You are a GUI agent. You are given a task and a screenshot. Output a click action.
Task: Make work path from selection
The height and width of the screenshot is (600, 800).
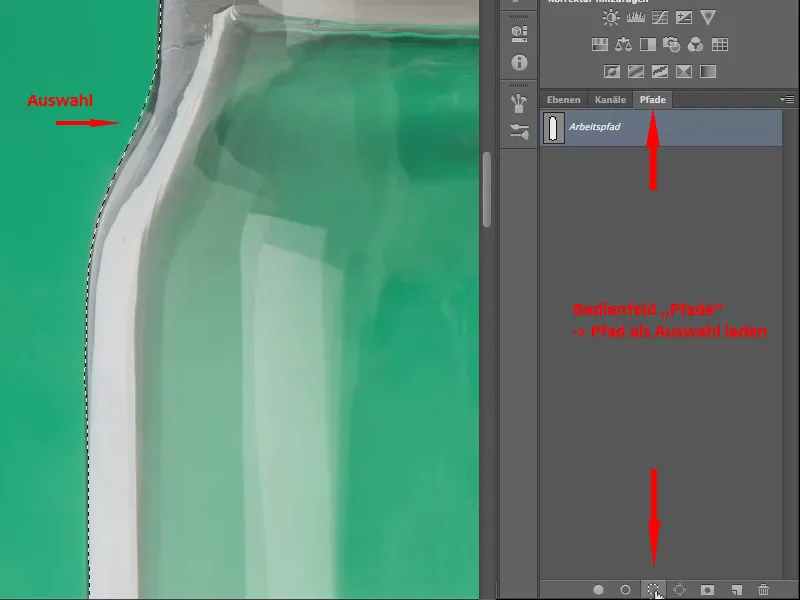(680, 590)
